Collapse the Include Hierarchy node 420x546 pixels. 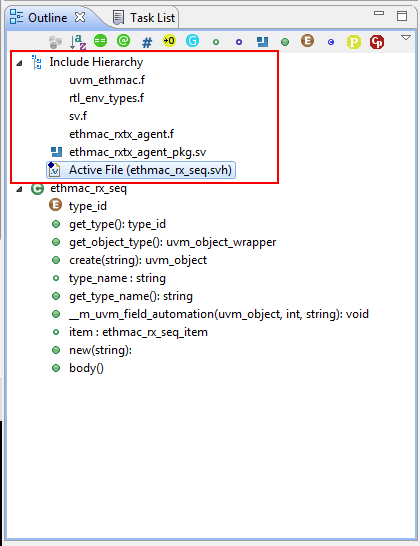[20, 63]
